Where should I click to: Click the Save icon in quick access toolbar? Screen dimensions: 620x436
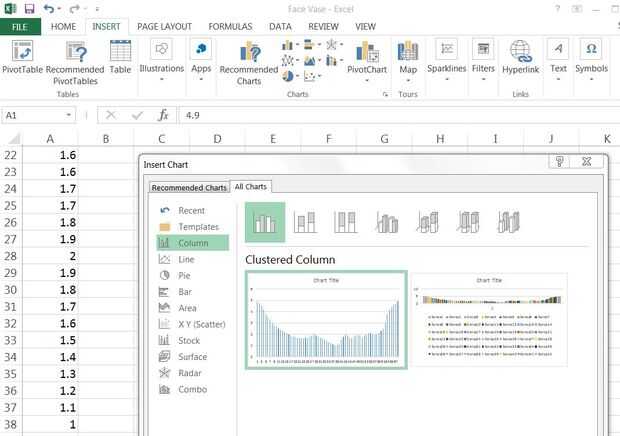[29, 8]
